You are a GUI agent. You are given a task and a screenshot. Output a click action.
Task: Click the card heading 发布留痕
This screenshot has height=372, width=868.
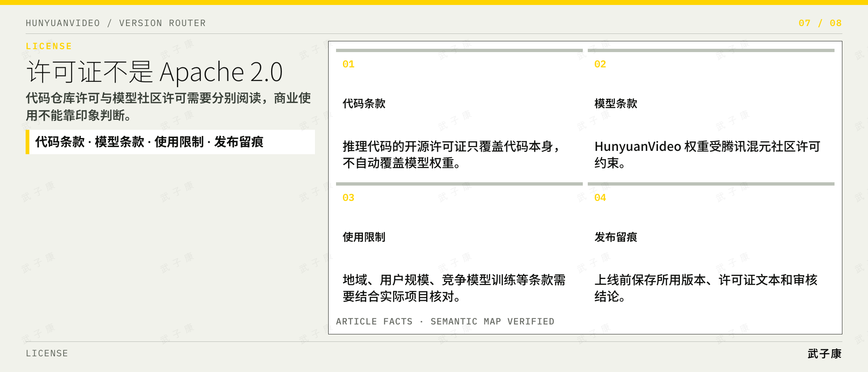click(616, 237)
